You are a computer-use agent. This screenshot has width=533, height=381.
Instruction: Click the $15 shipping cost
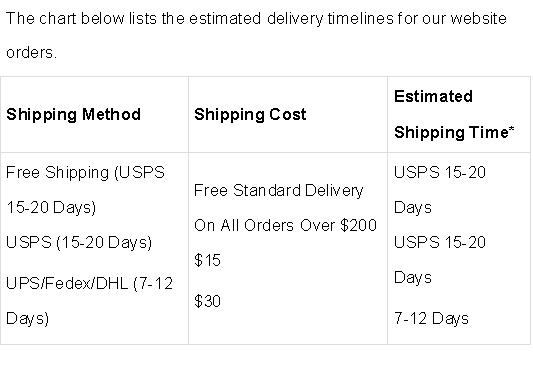207,260
